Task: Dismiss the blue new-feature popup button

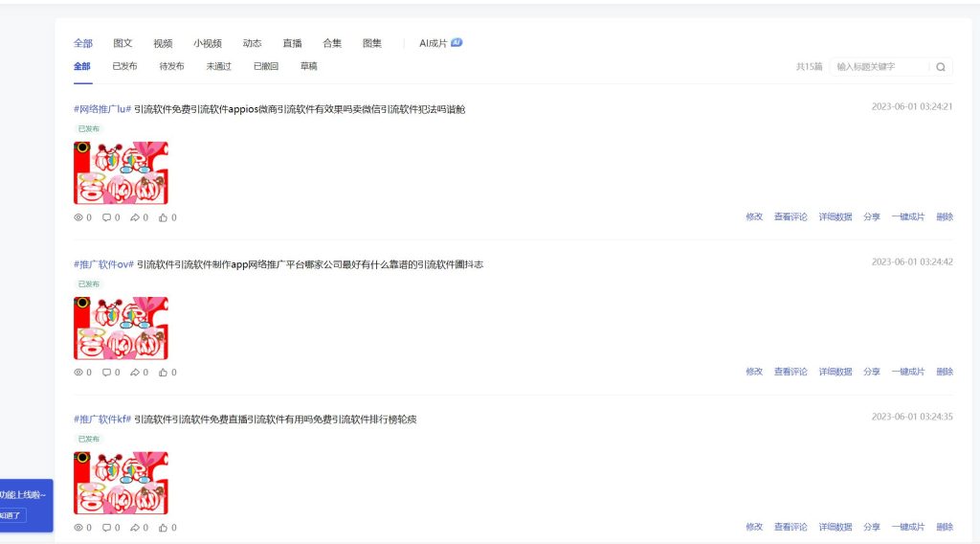Action: coord(11,516)
